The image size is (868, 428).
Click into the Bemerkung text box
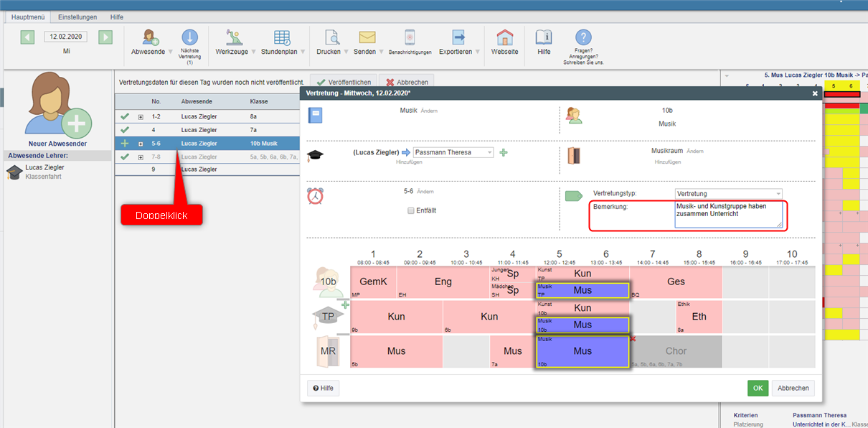pyautogui.click(x=729, y=215)
